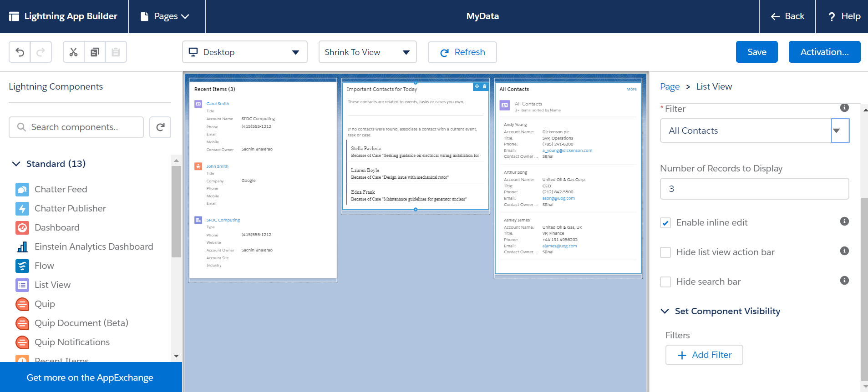Click the Back button

(x=787, y=16)
